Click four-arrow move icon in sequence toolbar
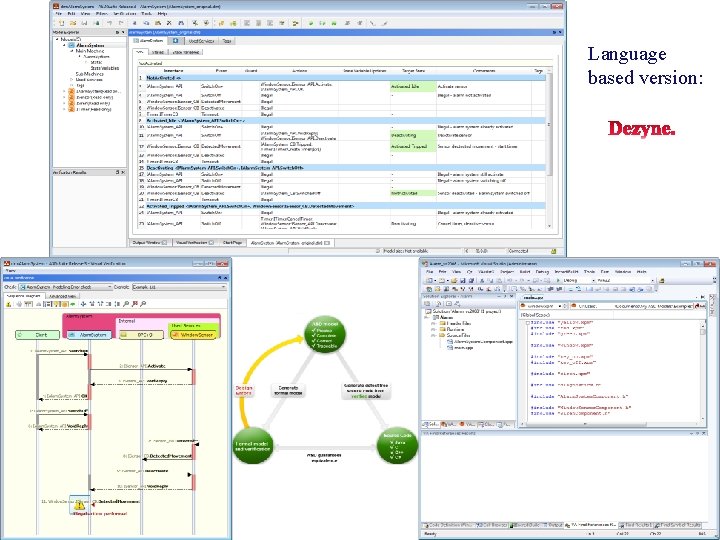This screenshot has width=720, height=540. pos(83,304)
